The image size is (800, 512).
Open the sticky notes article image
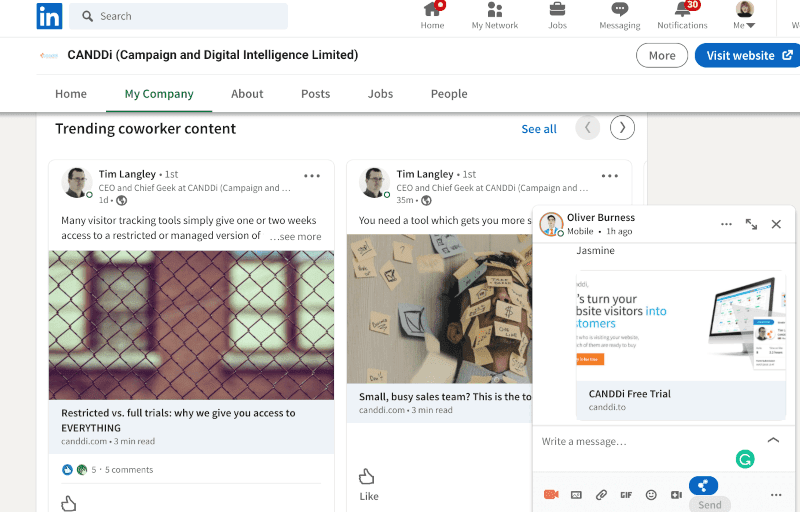coord(439,309)
